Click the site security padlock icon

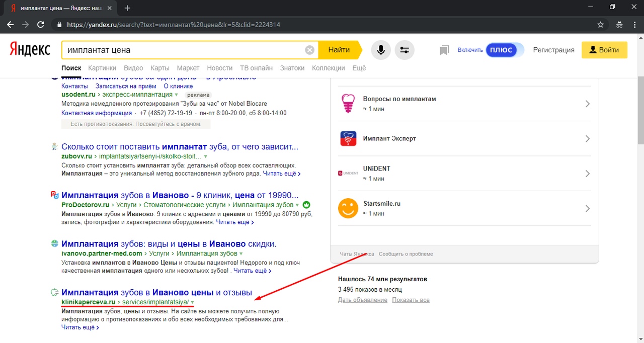[59, 24]
